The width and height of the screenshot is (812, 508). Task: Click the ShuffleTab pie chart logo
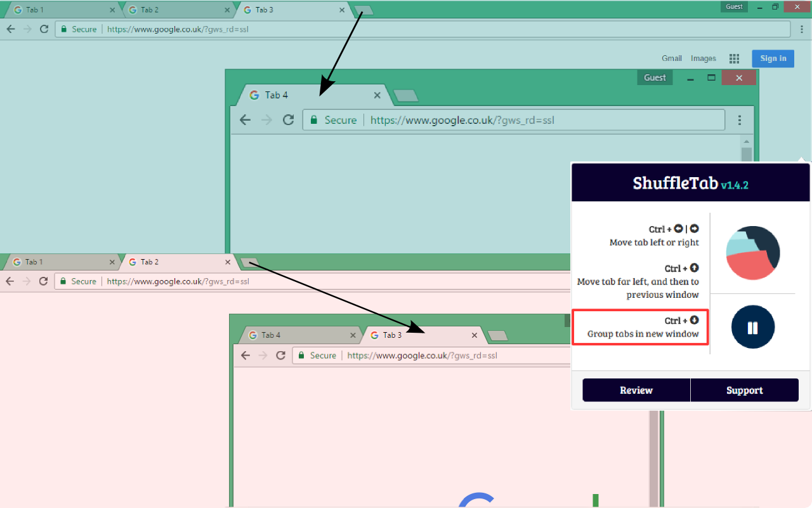point(752,252)
